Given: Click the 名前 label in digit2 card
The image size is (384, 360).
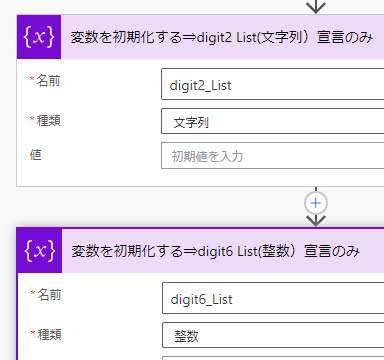Looking at the screenshot, I should coord(48,81).
